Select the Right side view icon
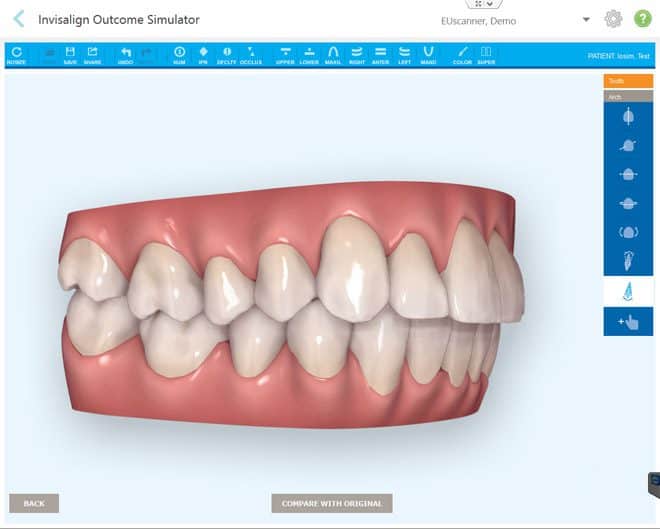The width and height of the screenshot is (660, 529). pyautogui.click(x=357, y=55)
